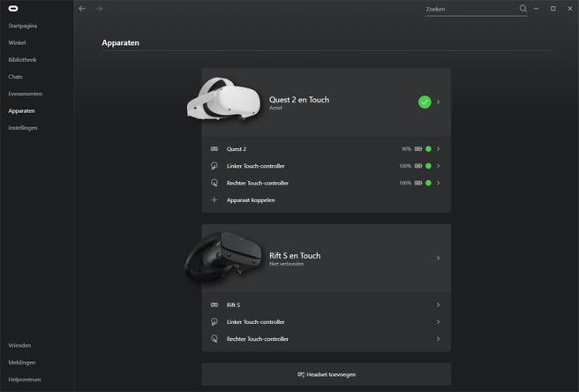Open Chats in the sidebar
Screen dimensions: 579x392
pyautogui.click(x=15, y=77)
